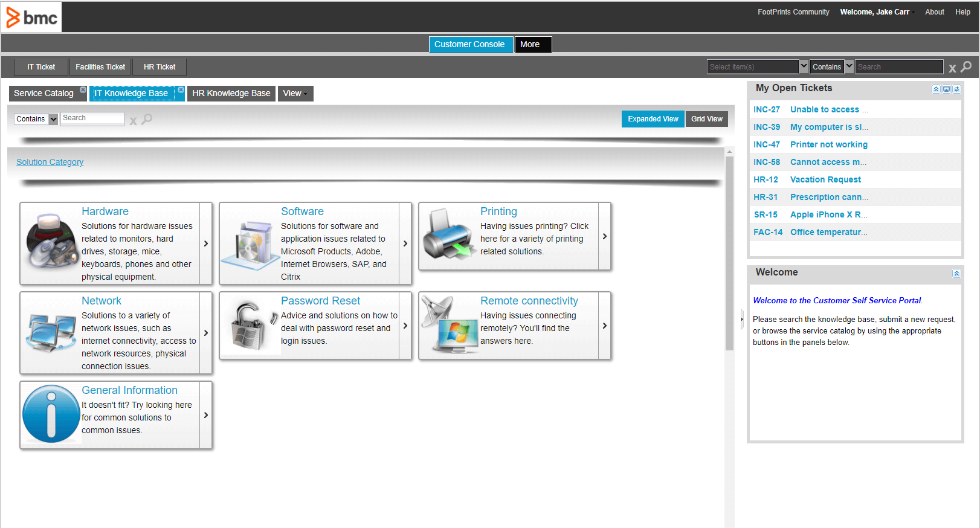Viewport: 980px width, 528px height.
Task: Click the Printing category printer image
Action: pyautogui.click(x=448, y=236)
